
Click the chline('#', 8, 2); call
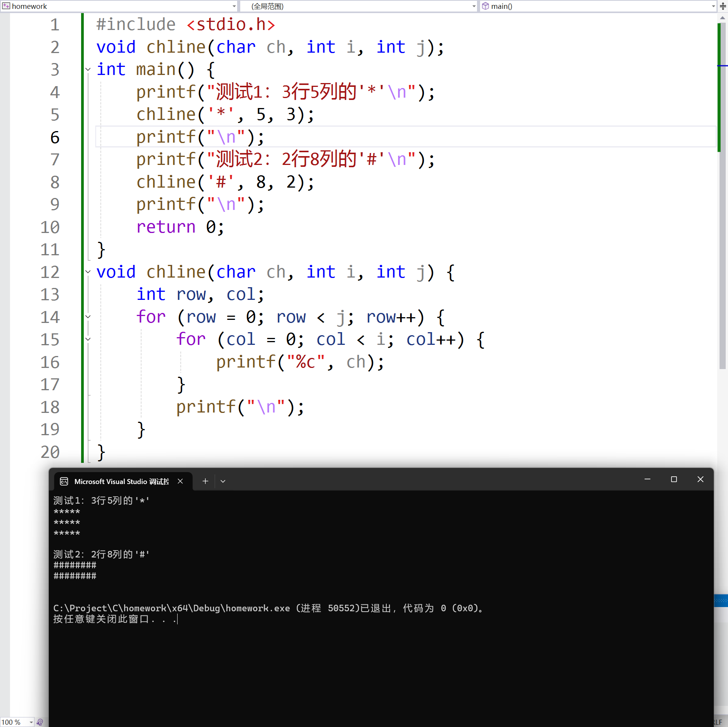click(x=225, y=182)
